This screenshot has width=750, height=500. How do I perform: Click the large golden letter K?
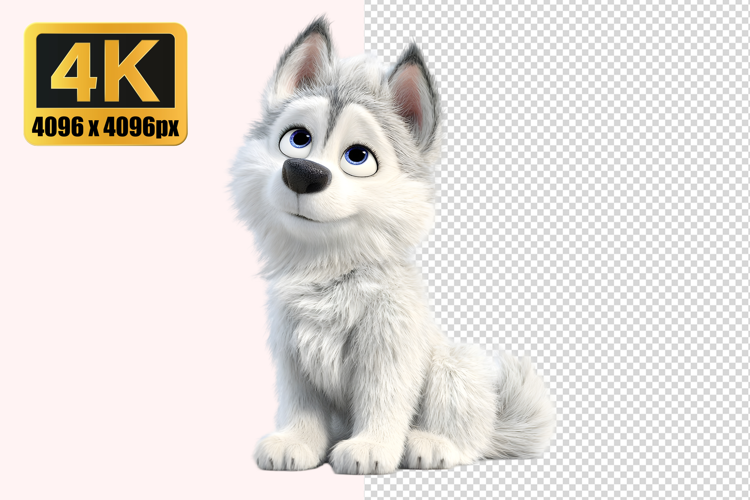tap(133, 72)
